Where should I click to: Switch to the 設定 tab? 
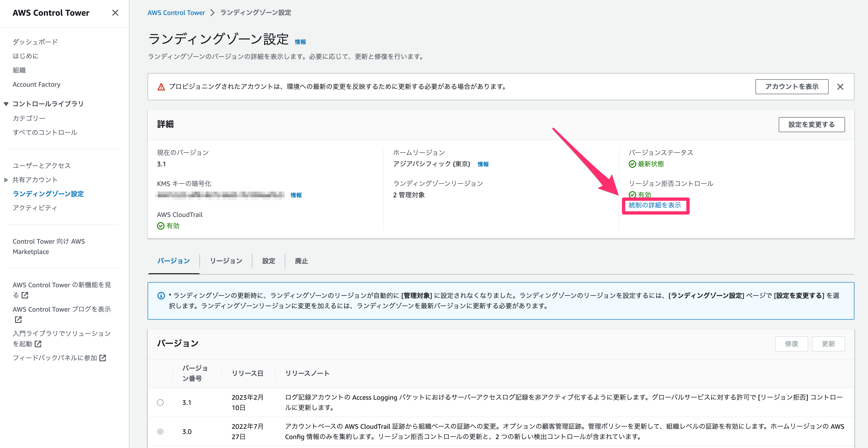click(x=269, y=261)
